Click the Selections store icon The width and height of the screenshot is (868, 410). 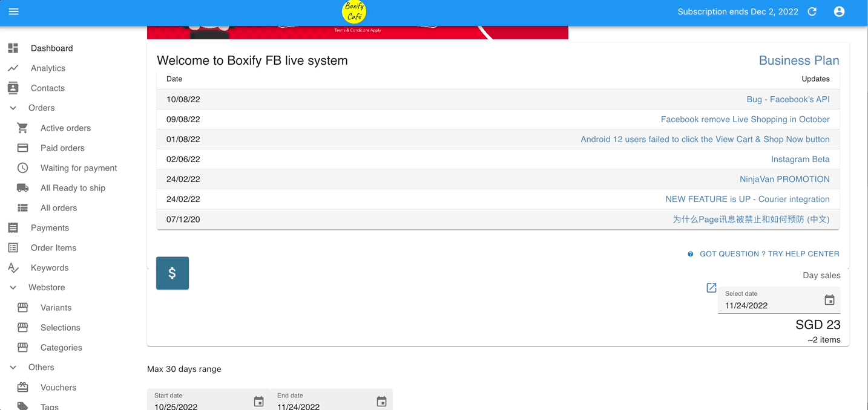point(23,328)
